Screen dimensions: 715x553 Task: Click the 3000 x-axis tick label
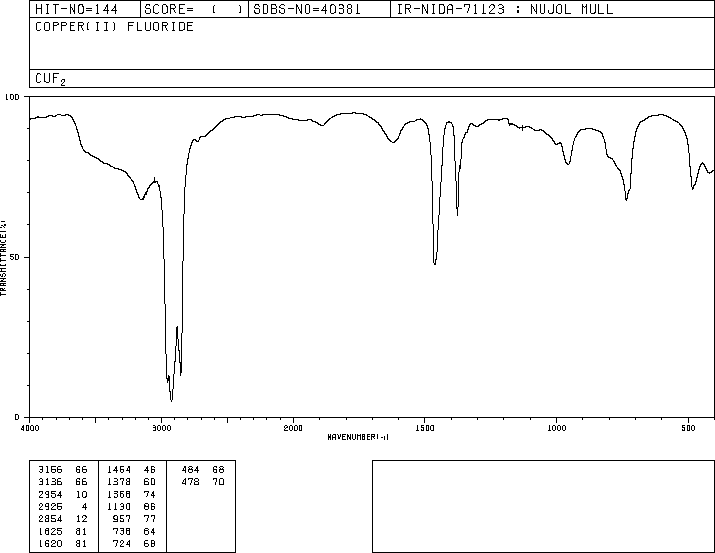[161, 428]
